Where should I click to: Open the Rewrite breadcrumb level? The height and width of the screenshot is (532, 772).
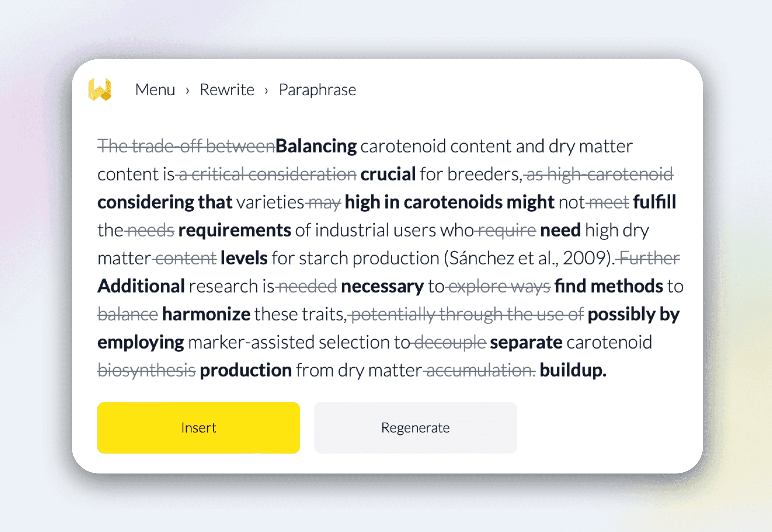pyautogui.click(x=227, y=90)
